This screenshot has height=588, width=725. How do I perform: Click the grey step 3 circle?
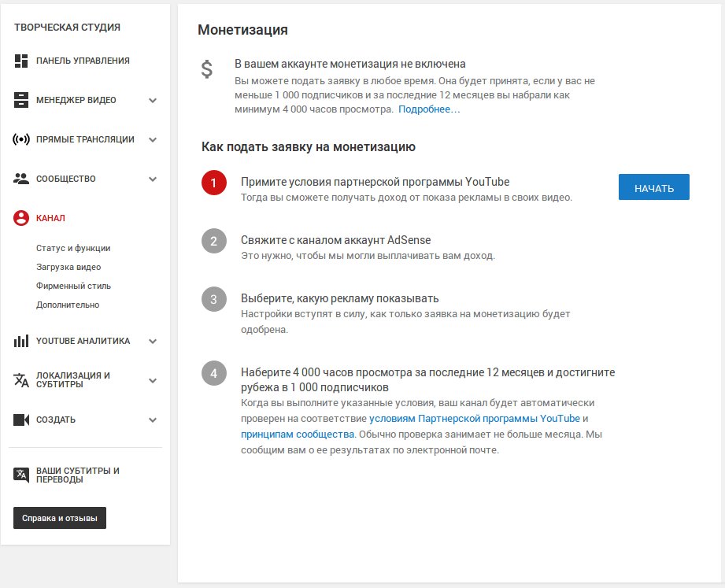point(213,299)
